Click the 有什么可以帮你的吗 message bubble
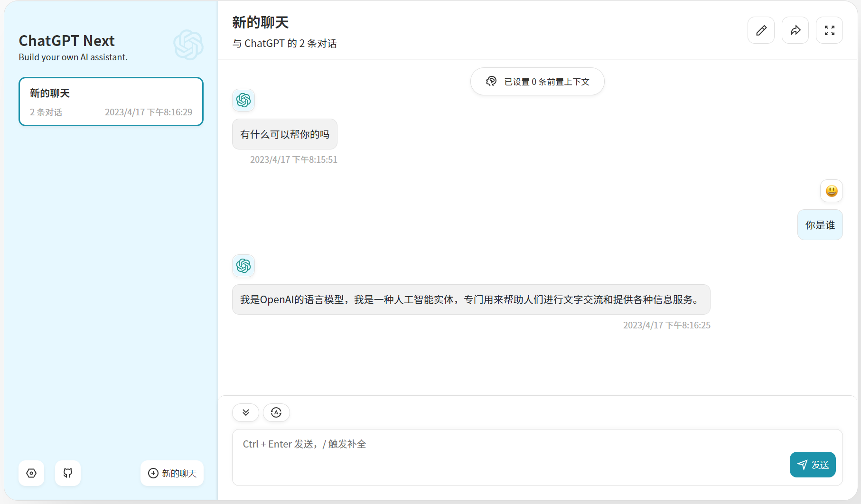Viewport: 861px width, 504px height. pos(285,134)
